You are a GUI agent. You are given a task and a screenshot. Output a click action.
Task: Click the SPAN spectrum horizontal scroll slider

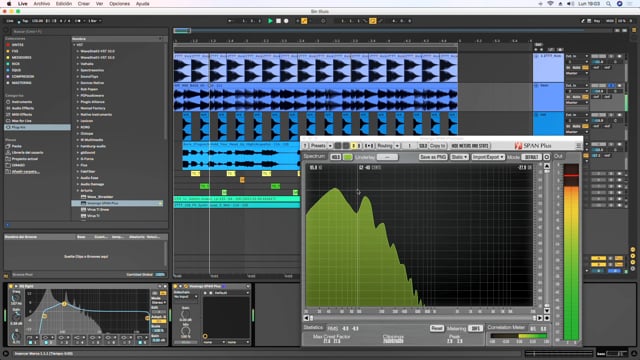(423, 318)
